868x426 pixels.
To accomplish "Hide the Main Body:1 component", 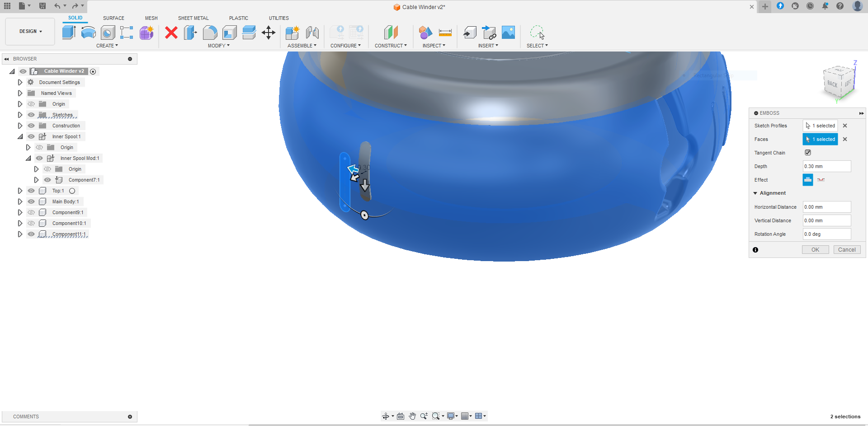I will point(31,201).
